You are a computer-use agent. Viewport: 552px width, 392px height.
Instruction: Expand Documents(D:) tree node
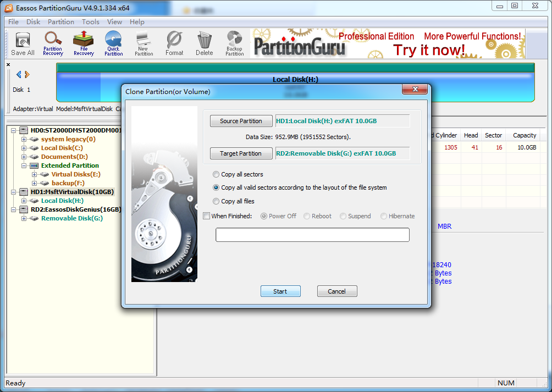(x=24, y=157)
